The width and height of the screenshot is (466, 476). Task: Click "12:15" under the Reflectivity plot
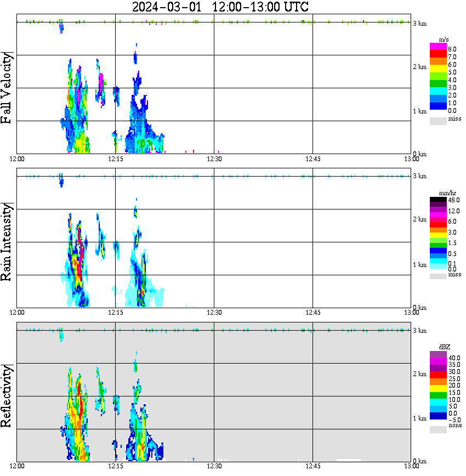116,466
